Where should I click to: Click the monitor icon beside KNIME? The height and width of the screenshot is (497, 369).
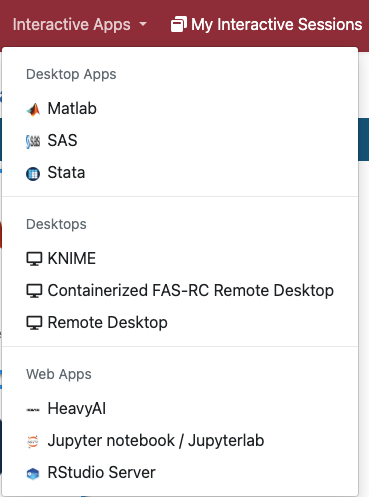point(34,259)
